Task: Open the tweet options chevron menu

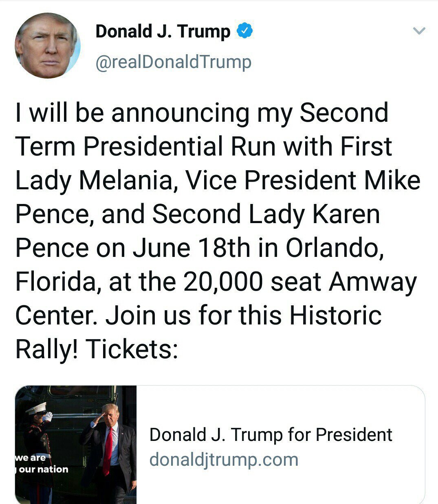Action: 419,31
